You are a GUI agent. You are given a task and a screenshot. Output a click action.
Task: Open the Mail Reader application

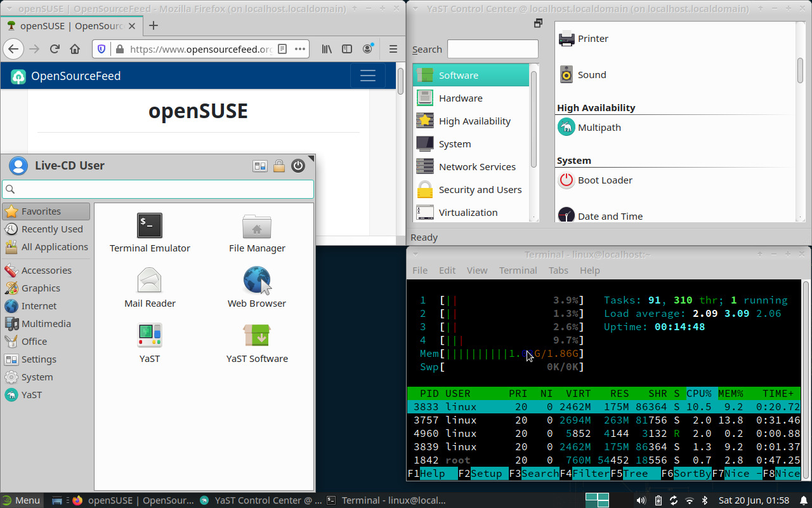coord(150,287)
